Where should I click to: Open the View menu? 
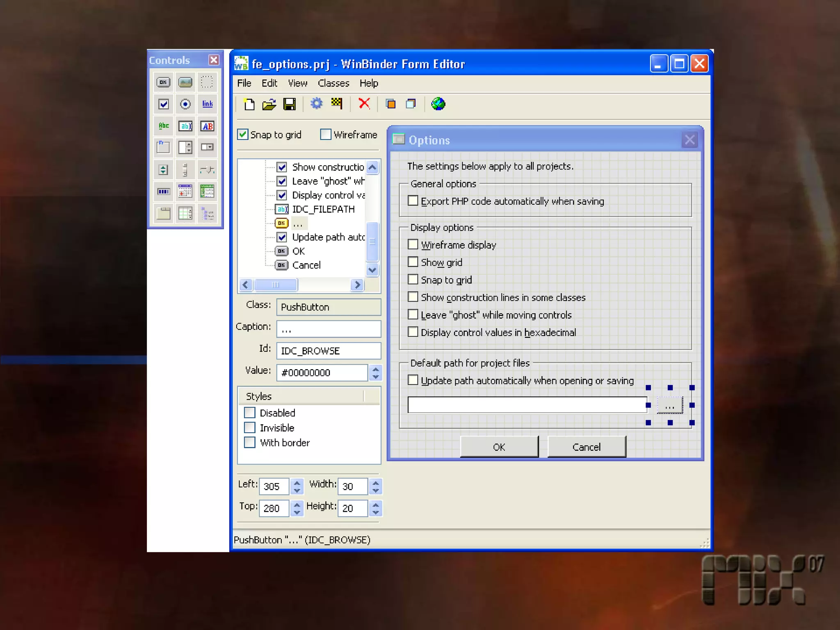[297, 83]
